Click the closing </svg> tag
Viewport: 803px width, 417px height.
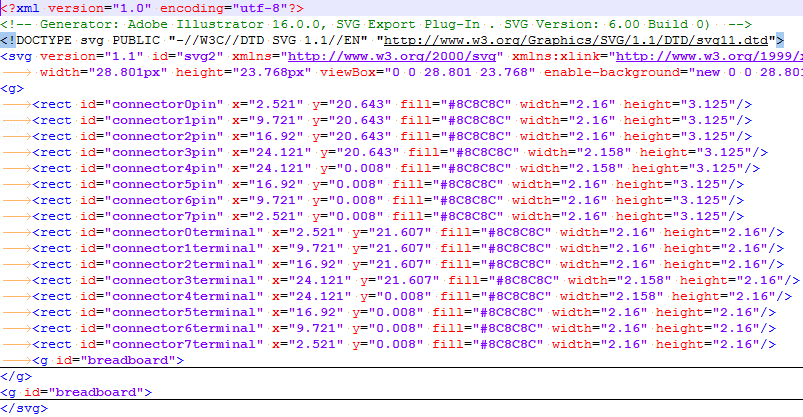[24, 409]
